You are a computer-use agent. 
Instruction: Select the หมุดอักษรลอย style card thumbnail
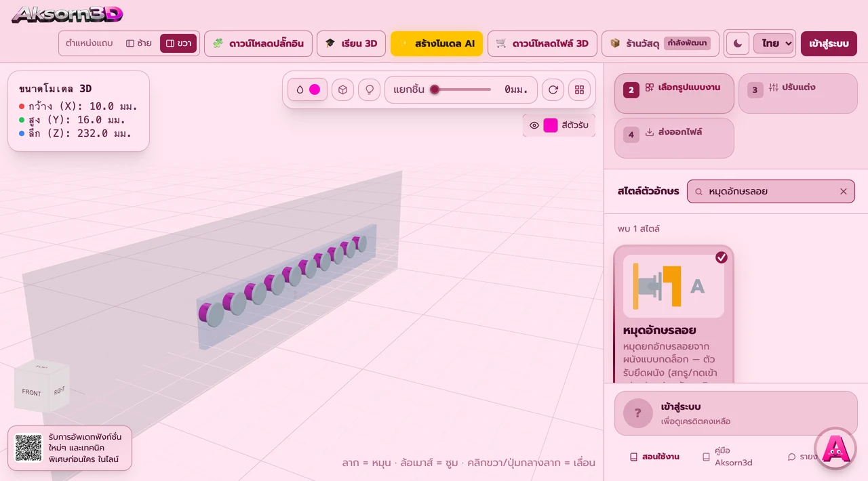[x=673, y=286]
